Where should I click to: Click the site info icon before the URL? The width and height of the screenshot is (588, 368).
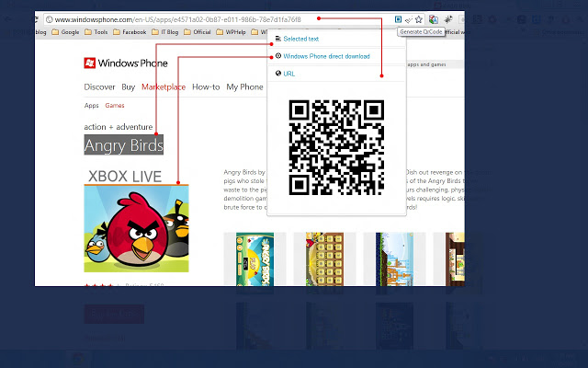point(49,19)
